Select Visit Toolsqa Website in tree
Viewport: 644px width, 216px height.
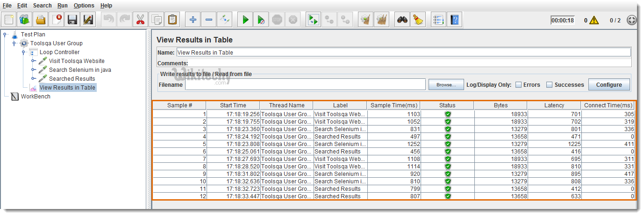(77, 61)
